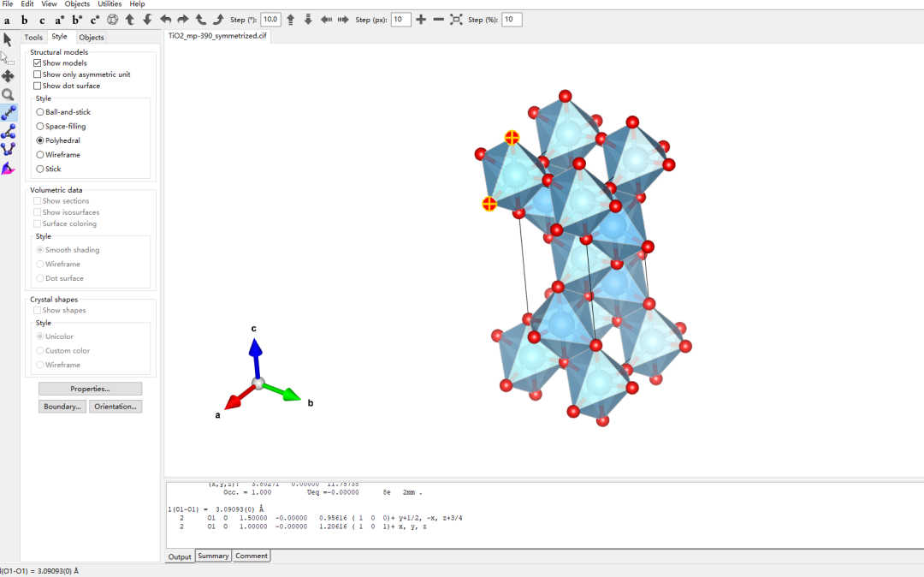Activate the magnifier zoom tool
Screen dimensions: 924x577
(8, 95)
